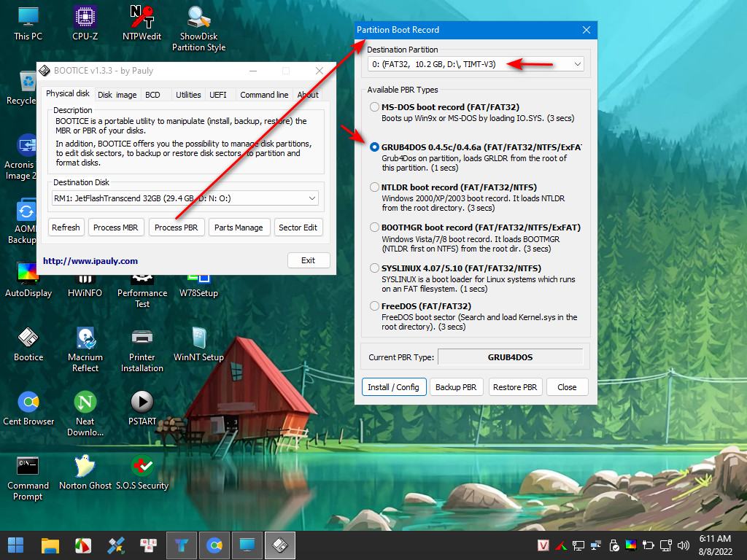Click Parts Manage button
The width and height of the screenshot is (747, 560).
click(239, 227)
